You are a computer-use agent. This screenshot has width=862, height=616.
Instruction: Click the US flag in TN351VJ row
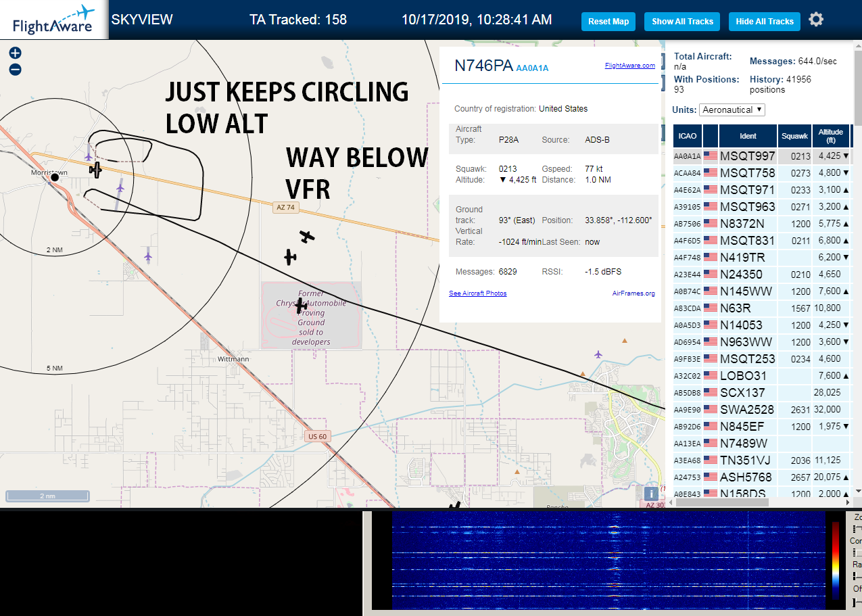711,460
